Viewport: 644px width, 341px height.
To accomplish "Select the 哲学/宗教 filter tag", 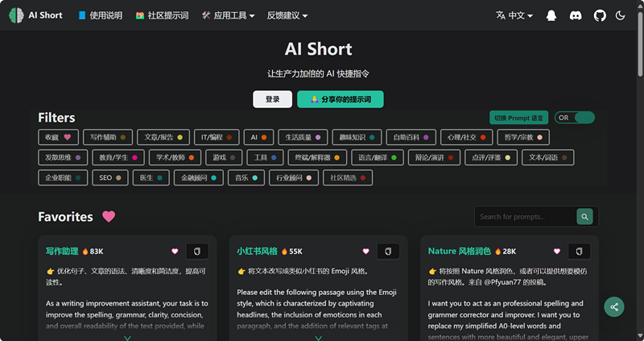I will click(523, 137).
